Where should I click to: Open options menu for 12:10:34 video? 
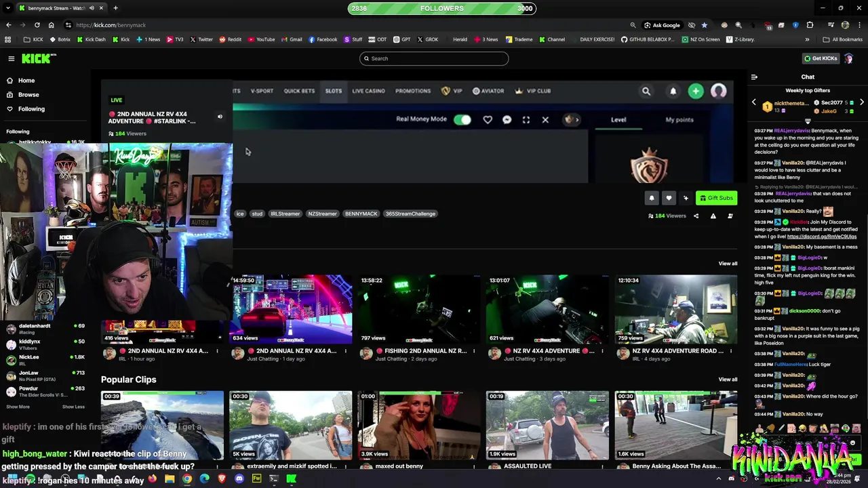[x=730, y=351]
